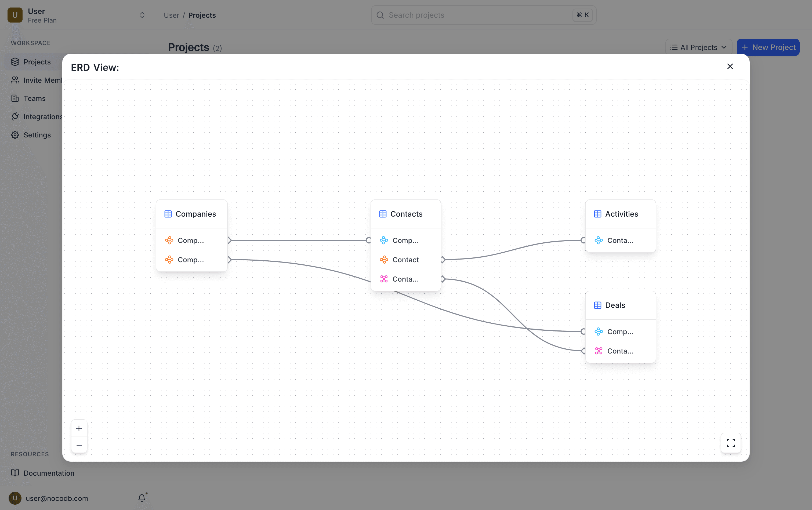Click the User breadcrumb link
The height and width of the screenshot is (510, 812).
pyautogui.click(x=171, y=15)
